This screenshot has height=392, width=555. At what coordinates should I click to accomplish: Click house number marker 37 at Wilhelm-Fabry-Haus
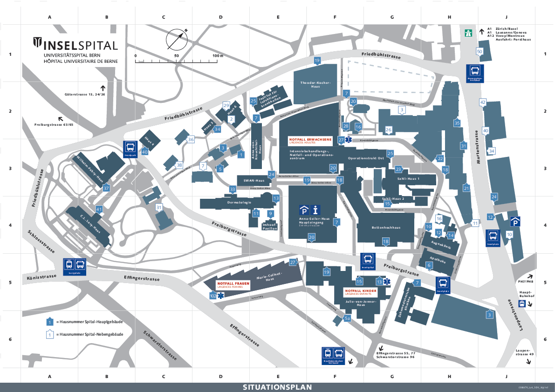(x=106, y=188)
